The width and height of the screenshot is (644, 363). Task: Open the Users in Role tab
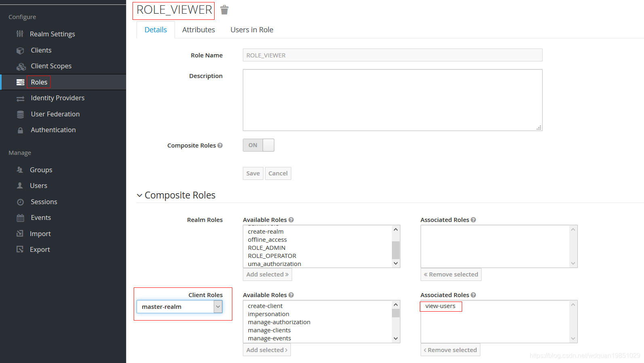pyautogui.click(x=252, y=30)
